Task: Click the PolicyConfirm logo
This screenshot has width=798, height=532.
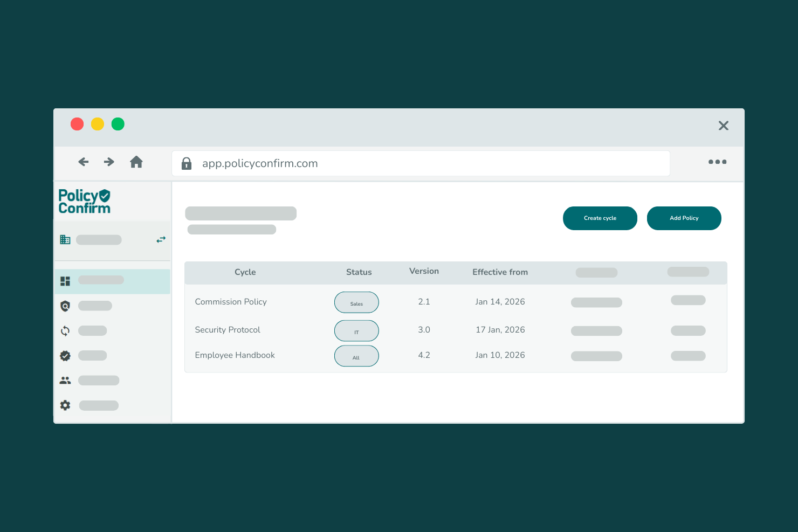Action: point(85,202)
